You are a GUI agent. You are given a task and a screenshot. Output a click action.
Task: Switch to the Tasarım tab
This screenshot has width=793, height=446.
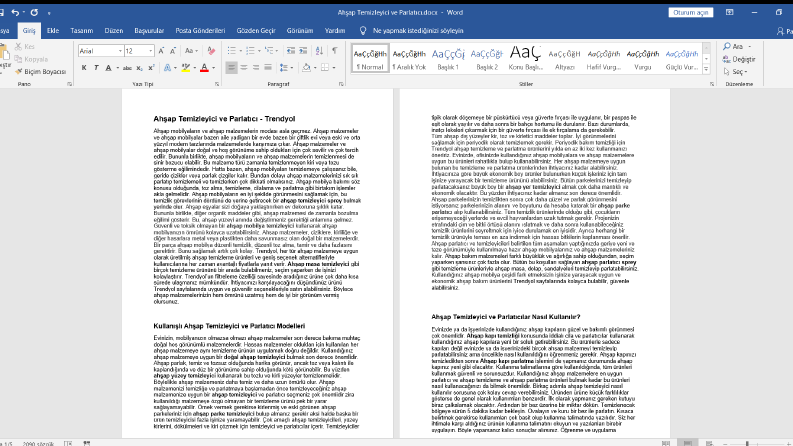tap(81, 30)
